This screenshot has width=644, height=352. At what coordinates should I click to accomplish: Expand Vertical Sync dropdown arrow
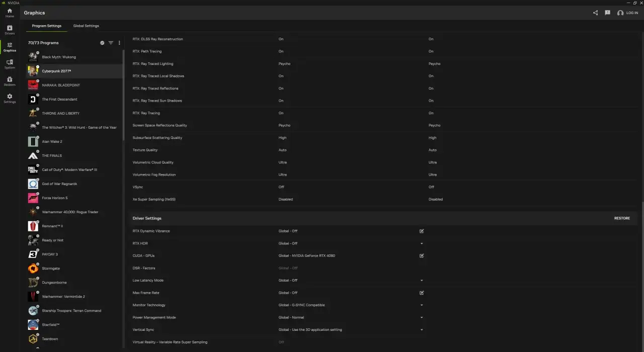pos(422,330)
